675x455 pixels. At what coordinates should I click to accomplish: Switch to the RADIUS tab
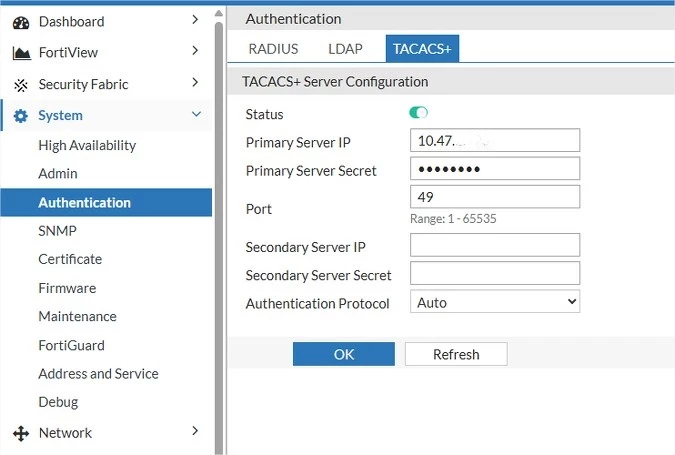(273, 49)
